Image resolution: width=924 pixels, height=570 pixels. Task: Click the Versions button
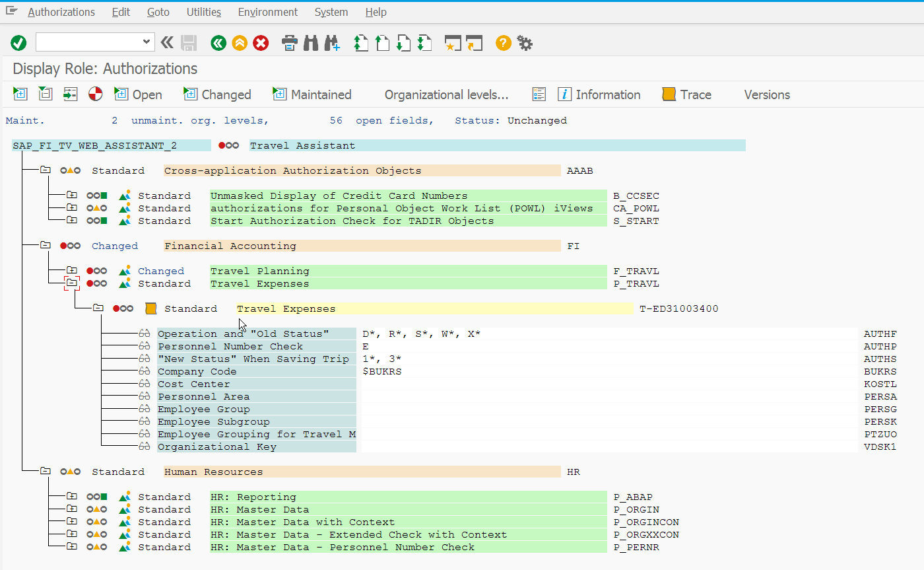tap(767, 94)
